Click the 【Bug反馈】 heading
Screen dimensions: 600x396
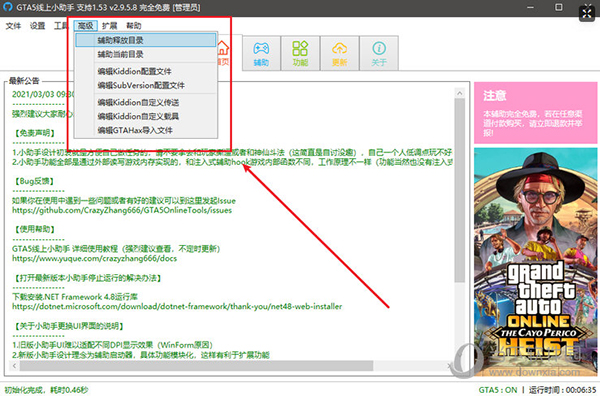coord(34,181)
